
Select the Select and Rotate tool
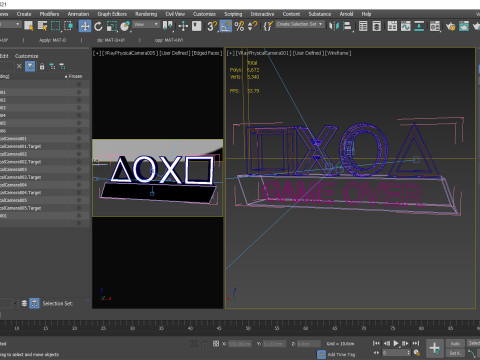[98, 26]
